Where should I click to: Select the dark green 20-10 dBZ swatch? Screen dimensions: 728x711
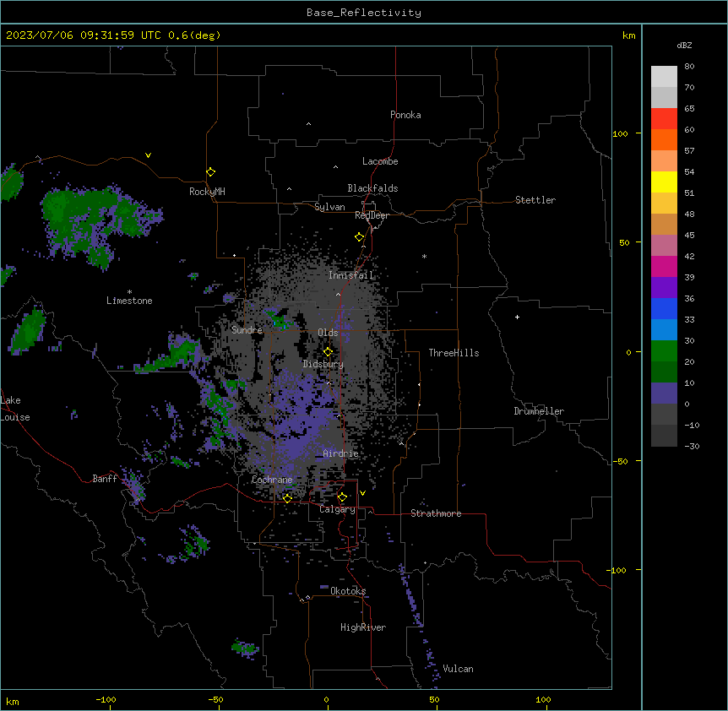(664, 372)
